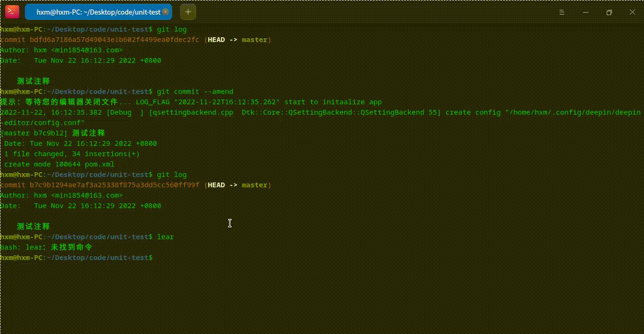Open the hamburger main menu icon
The width and height of the screenshot is (644, 334).
pyautogui.click(x=561, y=13)
